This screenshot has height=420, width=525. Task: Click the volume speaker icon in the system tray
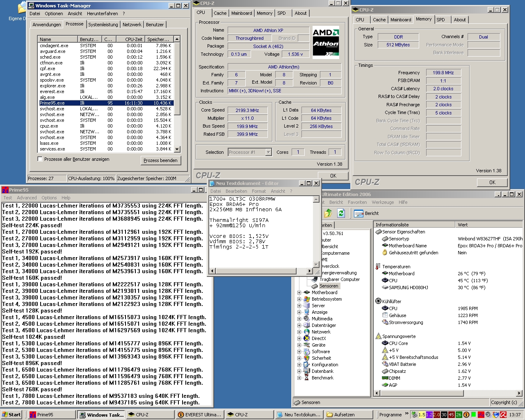pos(487,415)
